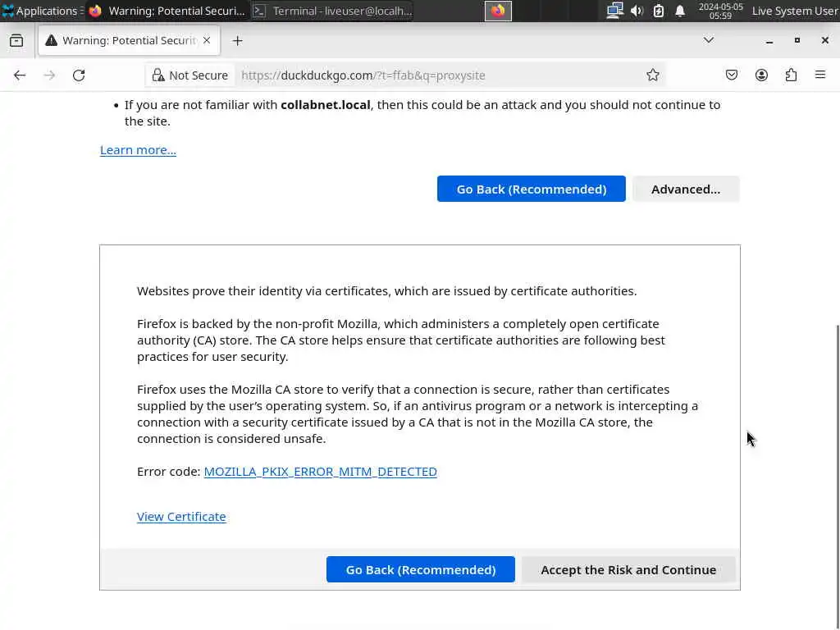
Task: Open the MOZILLA_PKIX_ERROR_MITM_DETECTED error code link
Action: click(321, 472)
